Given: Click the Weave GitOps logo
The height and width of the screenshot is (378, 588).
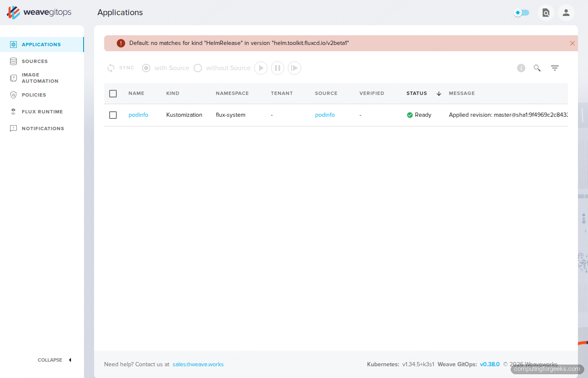Looking at the screenshot, I should 39,13.
